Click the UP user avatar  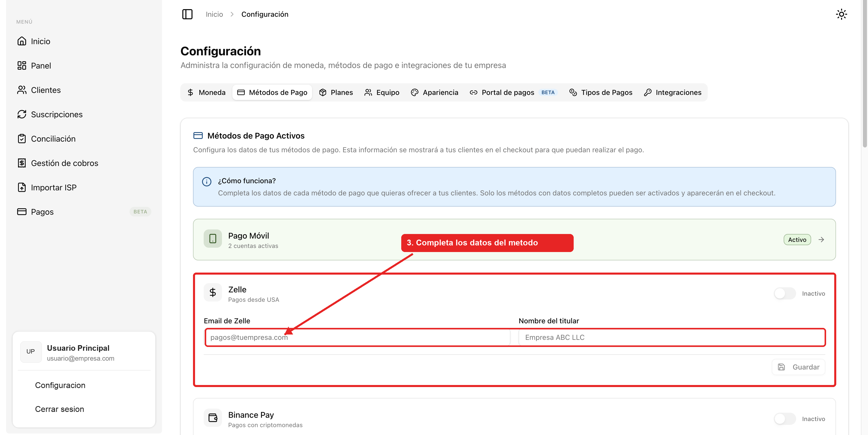(31, 352)
